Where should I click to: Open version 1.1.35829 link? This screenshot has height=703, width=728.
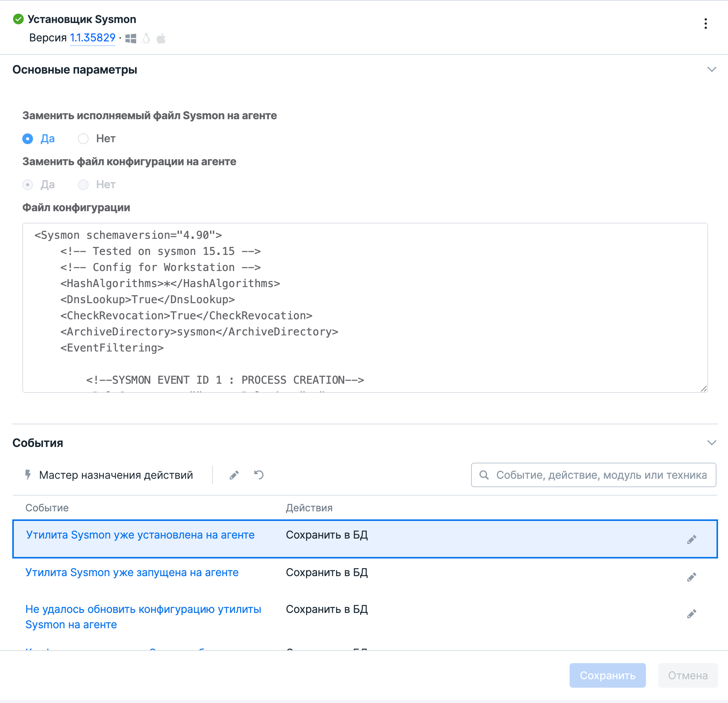pyautogui.click(x=92, y=38)
